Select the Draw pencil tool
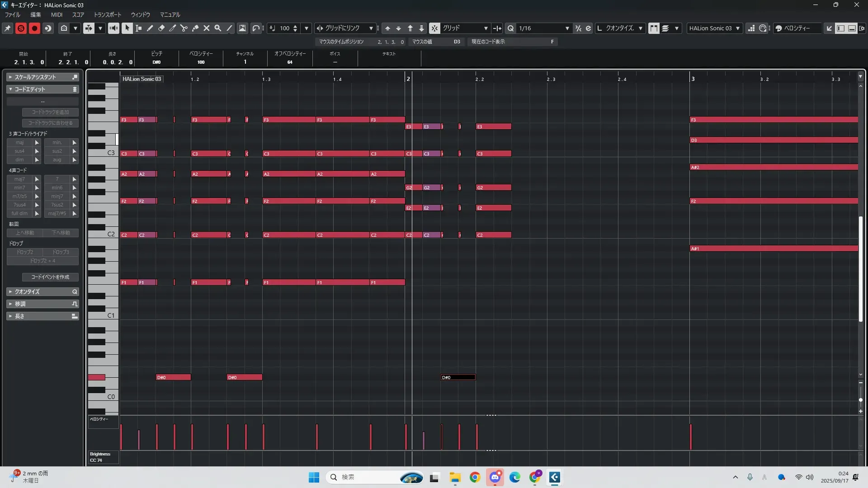Image resolution: width=868 pixels, height=488 pixels. pos(150,28)
